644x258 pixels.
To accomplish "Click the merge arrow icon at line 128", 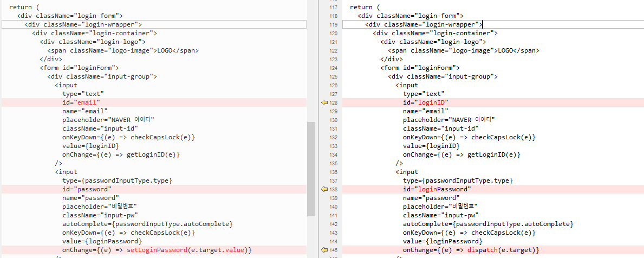I will click(x=324, y=102).
